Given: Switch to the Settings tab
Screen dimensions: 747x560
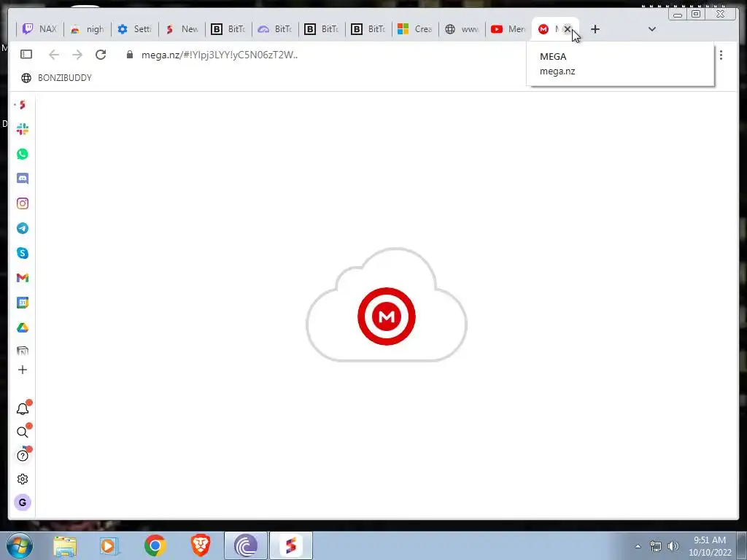Looking at the screenshot, I should [x=134, y=29].
